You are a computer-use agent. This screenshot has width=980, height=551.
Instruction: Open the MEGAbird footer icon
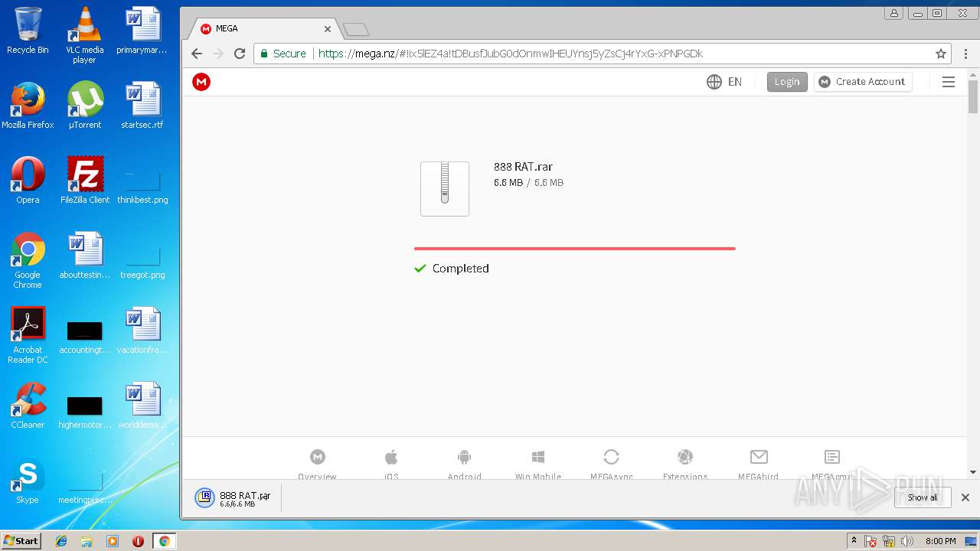(x=759, y=457)
